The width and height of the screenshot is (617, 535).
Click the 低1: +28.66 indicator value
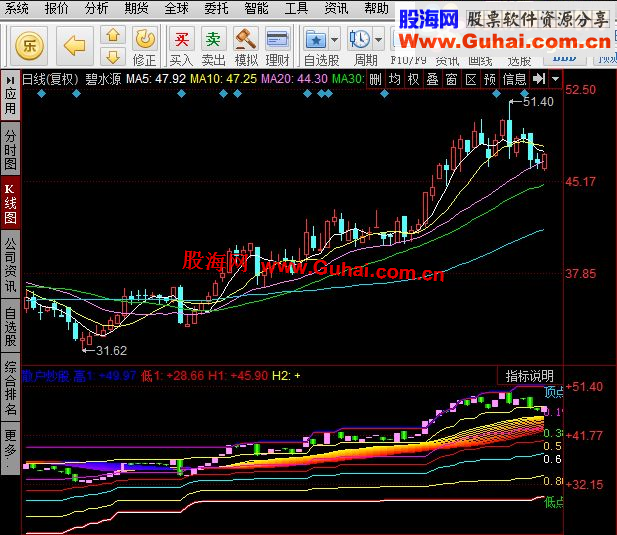click(x=172, y=376)
